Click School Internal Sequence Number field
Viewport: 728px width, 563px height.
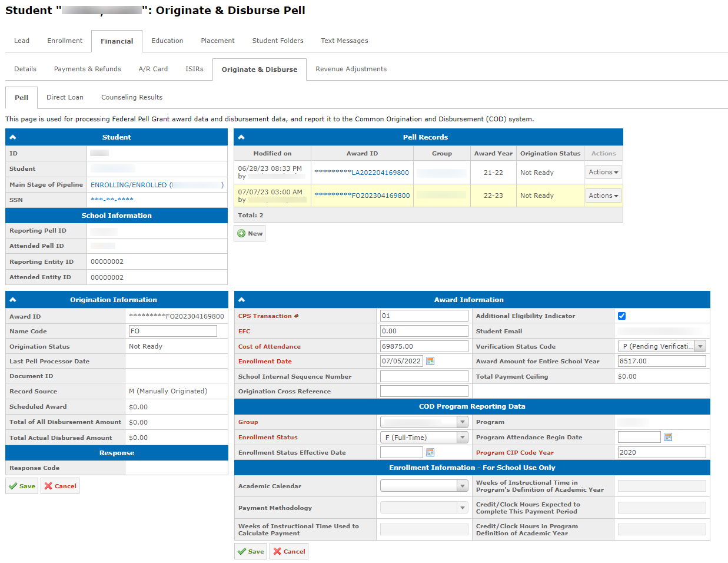(424, 376)
